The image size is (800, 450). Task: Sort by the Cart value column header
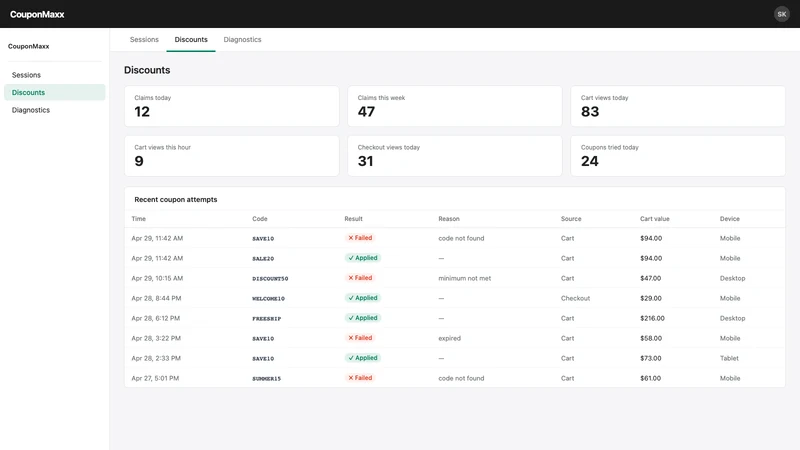click(x=655, y=219)
